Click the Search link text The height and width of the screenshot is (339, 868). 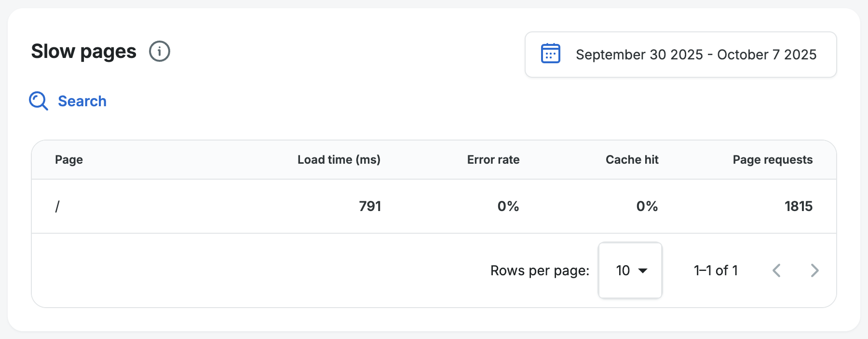pyautogui.click(x=82, y=101)
